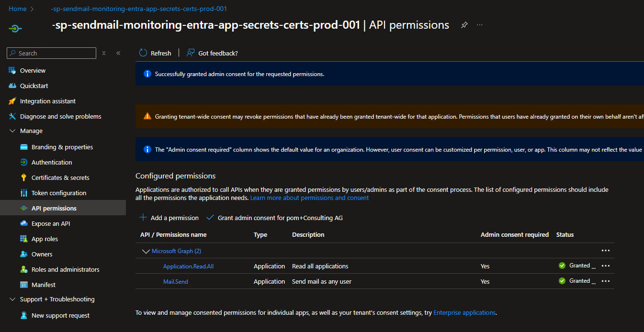Open more options for Mail.Send row

coord(605,281)
